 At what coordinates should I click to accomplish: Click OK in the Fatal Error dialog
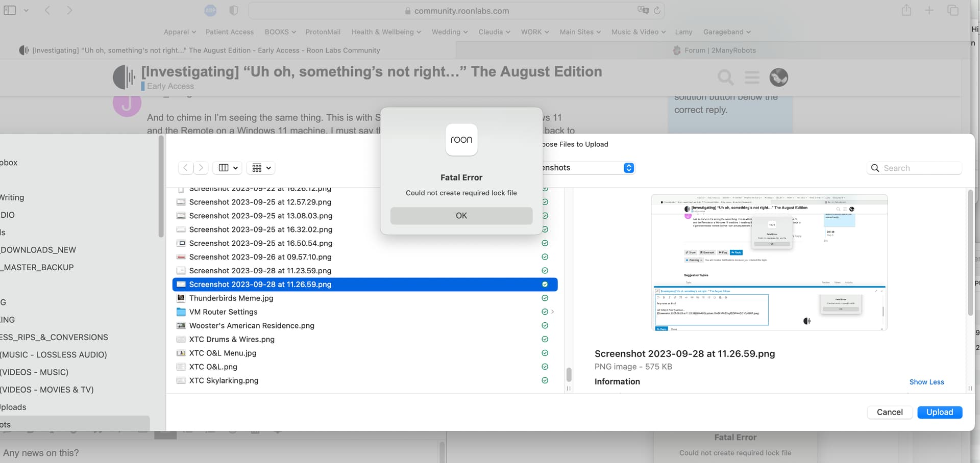pyautogui.click(x=461, y=216)
